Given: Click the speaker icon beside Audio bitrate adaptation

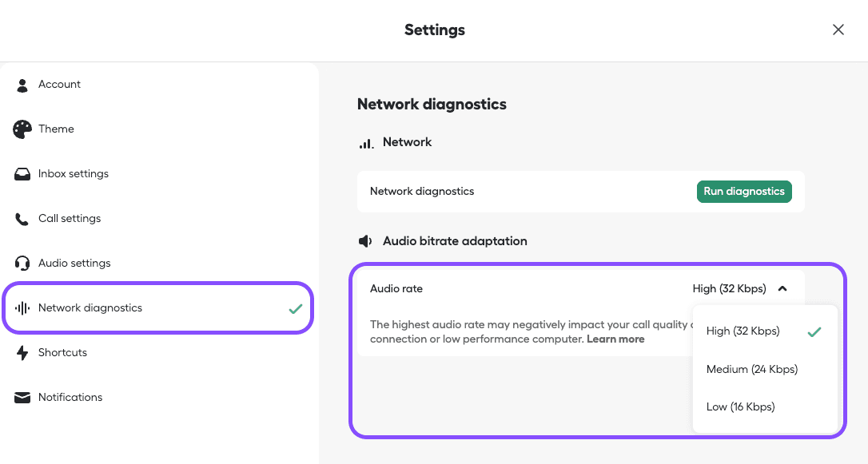Looking at the screenshot, I should [365, 240].
